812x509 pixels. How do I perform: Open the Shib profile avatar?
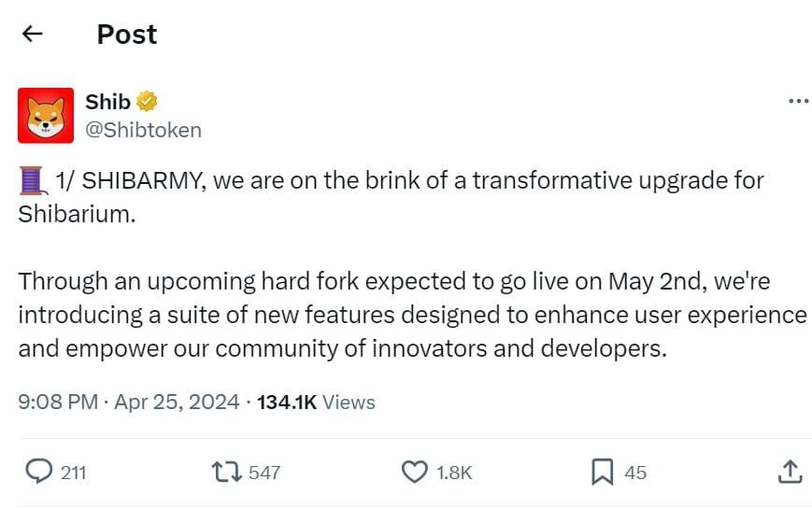[46, 116]
